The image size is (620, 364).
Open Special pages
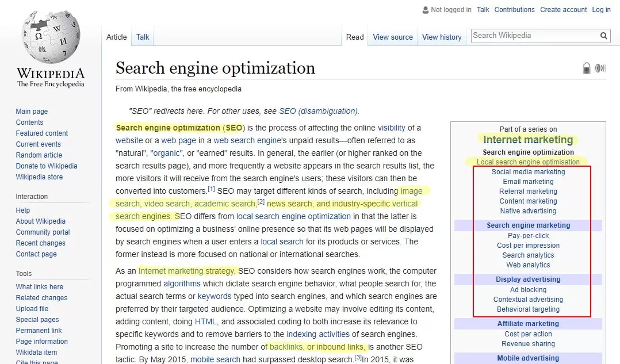click(x=37, y=319)
